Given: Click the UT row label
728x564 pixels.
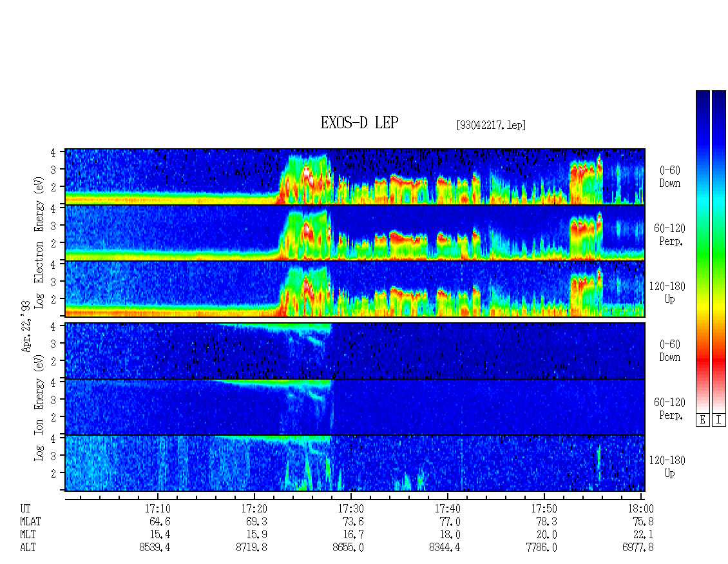Looking at the screenshot, I should click(25, 509).
